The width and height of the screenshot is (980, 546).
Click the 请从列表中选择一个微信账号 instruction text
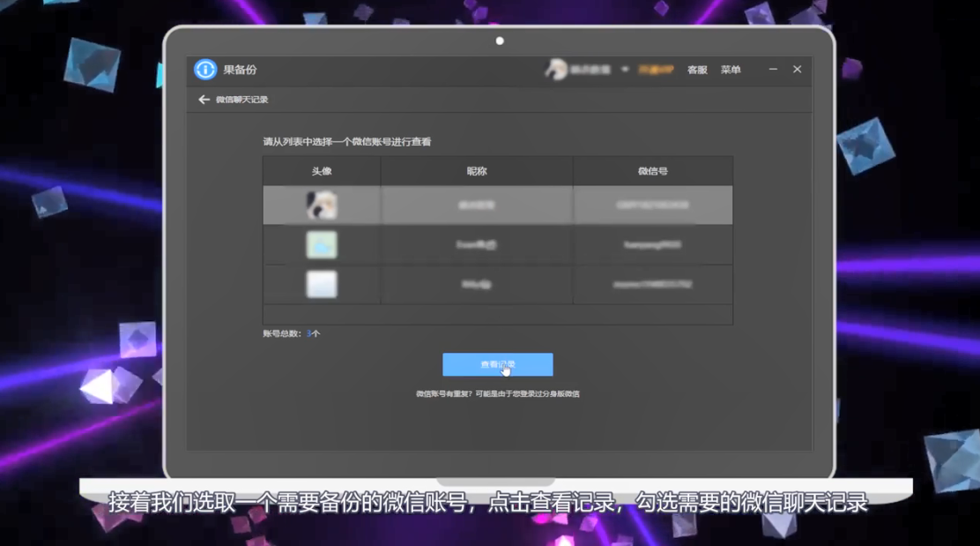(x=347, y=142)
